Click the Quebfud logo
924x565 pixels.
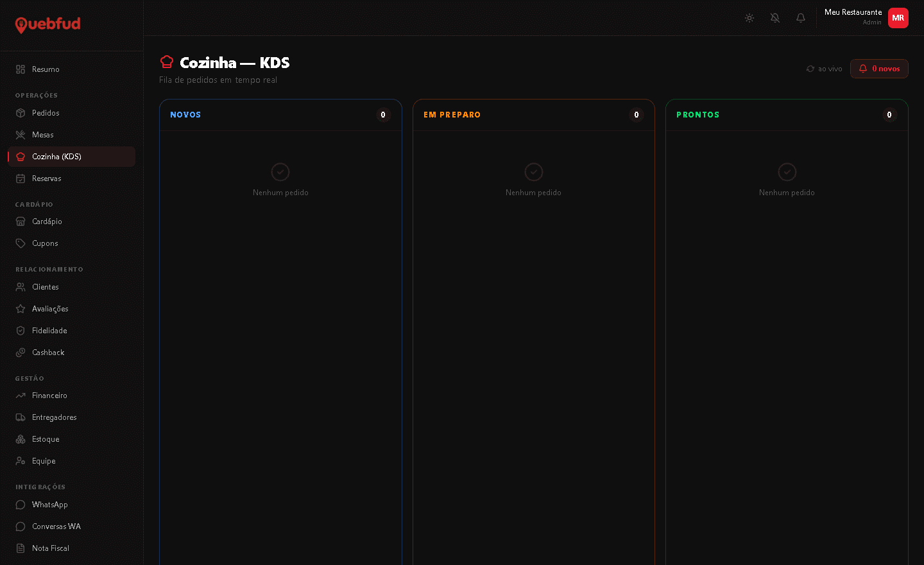47,24
